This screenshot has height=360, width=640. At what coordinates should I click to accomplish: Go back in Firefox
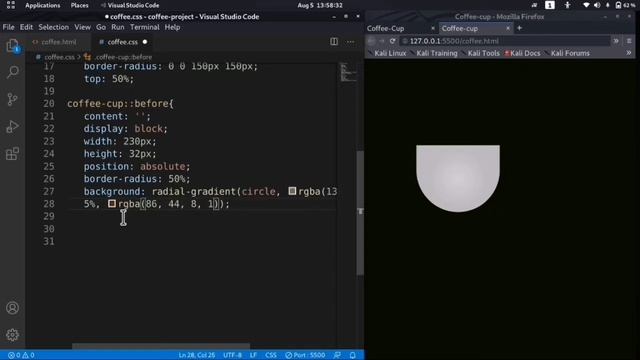tap(371, 41)
